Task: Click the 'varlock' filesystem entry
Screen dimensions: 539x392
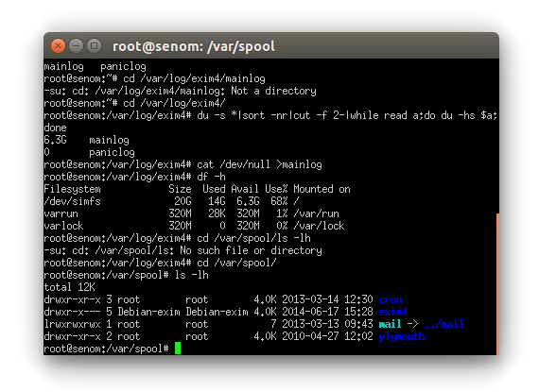Action: 63,226
